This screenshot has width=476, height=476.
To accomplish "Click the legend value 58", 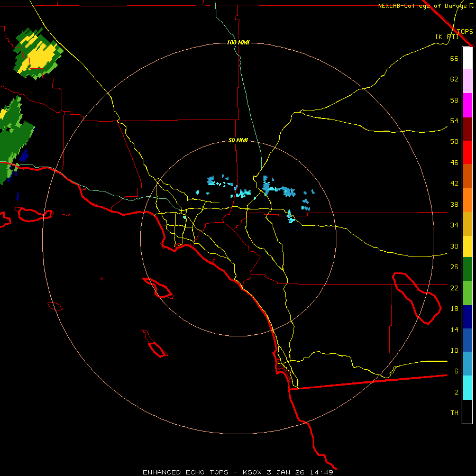I will (454, 100).
